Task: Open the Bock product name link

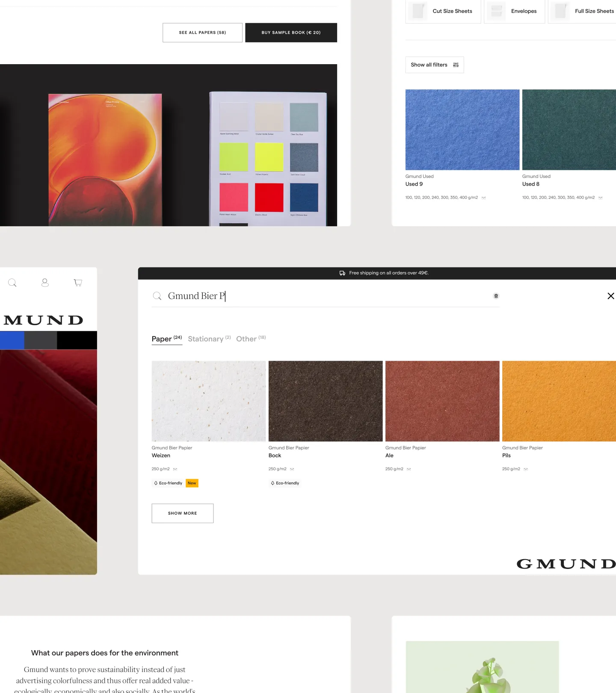Action: [x=275, y=456]
